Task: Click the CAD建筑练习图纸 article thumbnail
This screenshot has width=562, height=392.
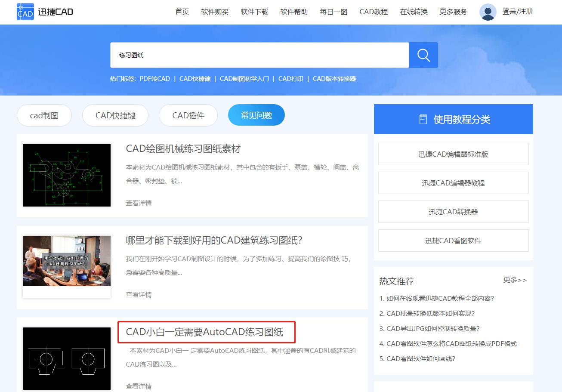Action: 66,261
